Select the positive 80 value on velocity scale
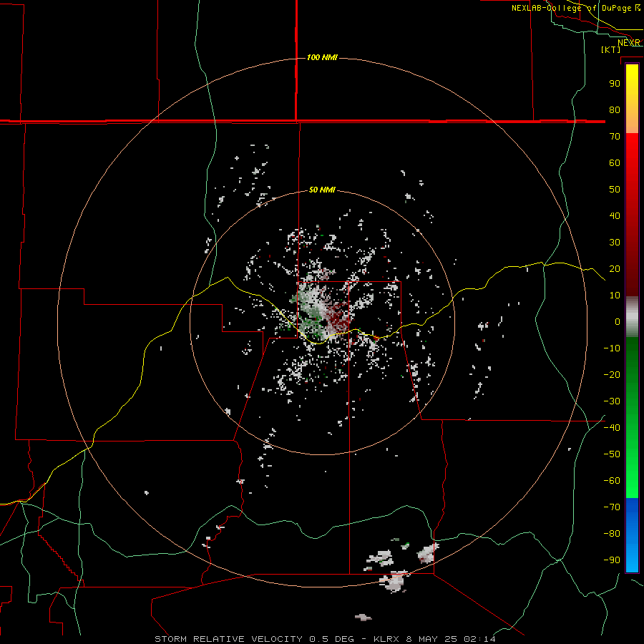The height and width of the screenshot is (644, 644). pyautogui.click(x=615, y=109)
